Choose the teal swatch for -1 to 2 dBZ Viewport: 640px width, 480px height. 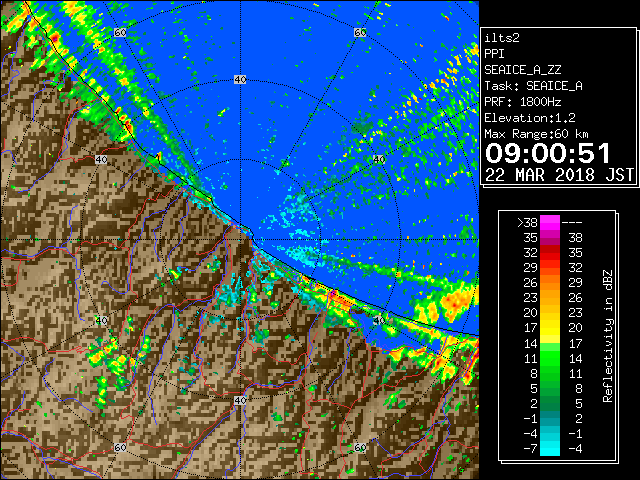point(550,418)
